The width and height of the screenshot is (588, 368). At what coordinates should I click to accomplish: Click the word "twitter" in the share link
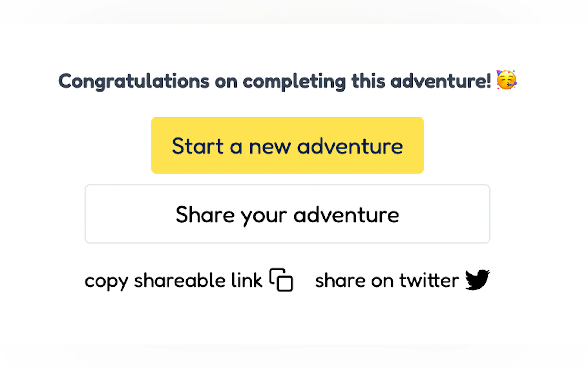point(429,281)
